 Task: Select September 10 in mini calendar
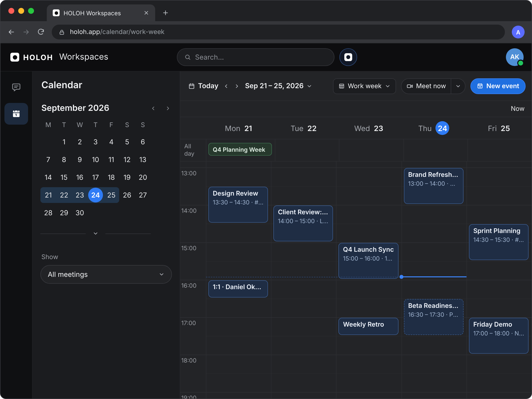point(96,160)
